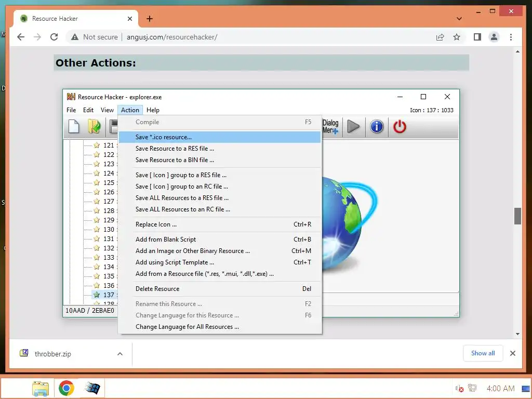Choose Save ALL Resources to a RES file
Screen dimensions: 532x399
(x=220, y=198)
